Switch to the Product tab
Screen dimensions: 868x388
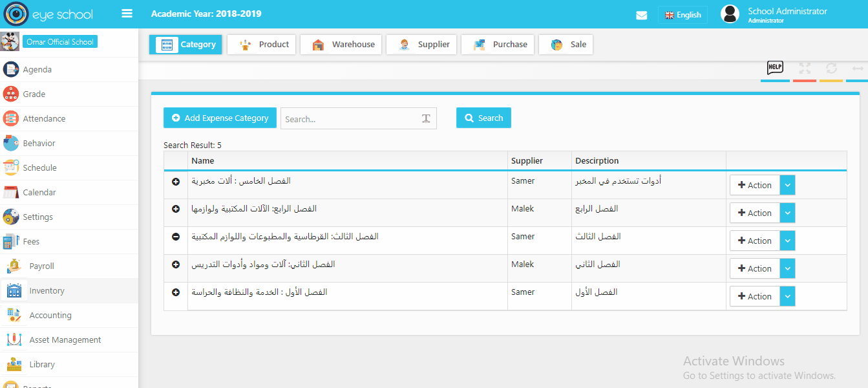262,45
